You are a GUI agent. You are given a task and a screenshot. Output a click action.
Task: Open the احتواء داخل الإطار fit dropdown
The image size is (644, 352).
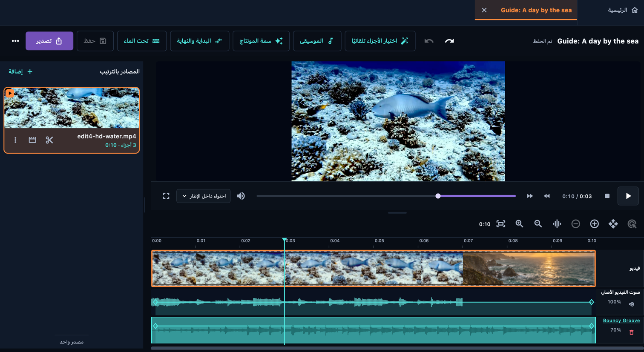pyautogui.click(x=204, y=196)
